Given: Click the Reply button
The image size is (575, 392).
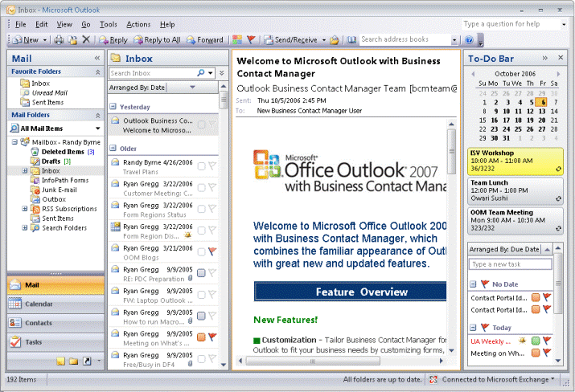Looking at the screenshot, I should [x=113, y=39].
